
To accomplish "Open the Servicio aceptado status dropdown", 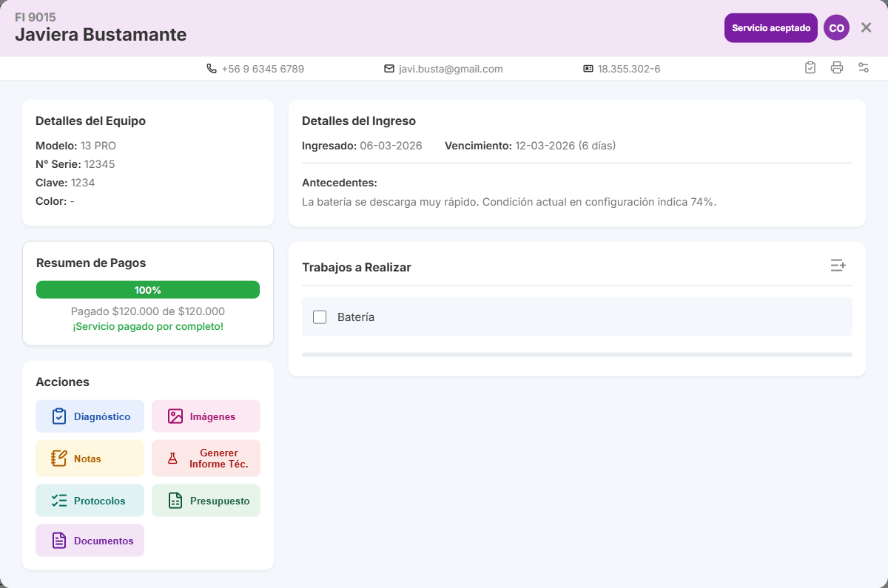I will [x=770, y=28].
